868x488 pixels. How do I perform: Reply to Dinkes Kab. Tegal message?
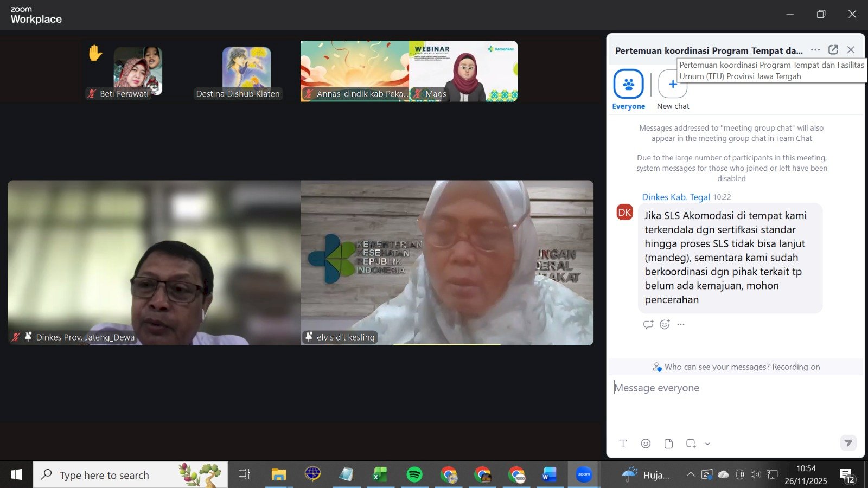coord(648,324)
